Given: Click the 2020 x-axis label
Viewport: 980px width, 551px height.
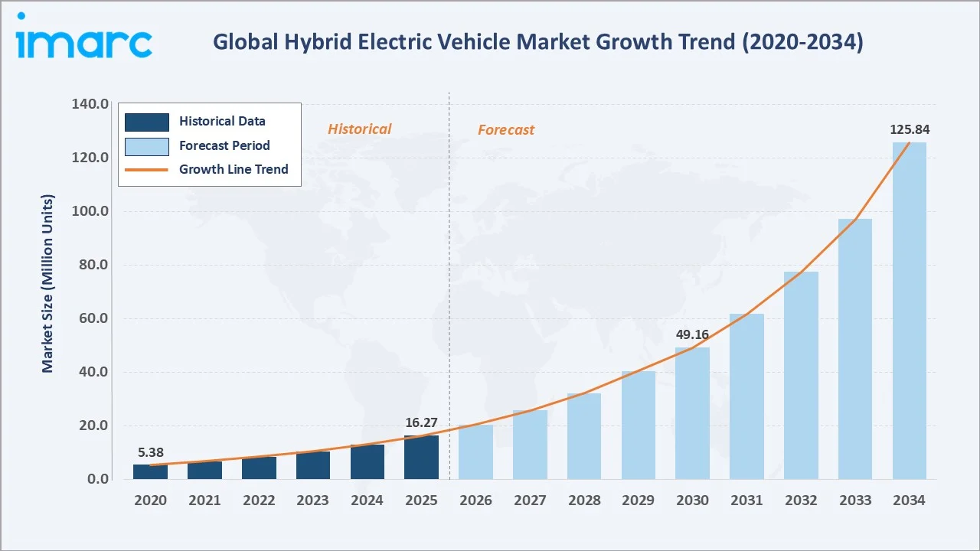Looking at the screenshot, I should pyautogui.click(x=151, y=500).
